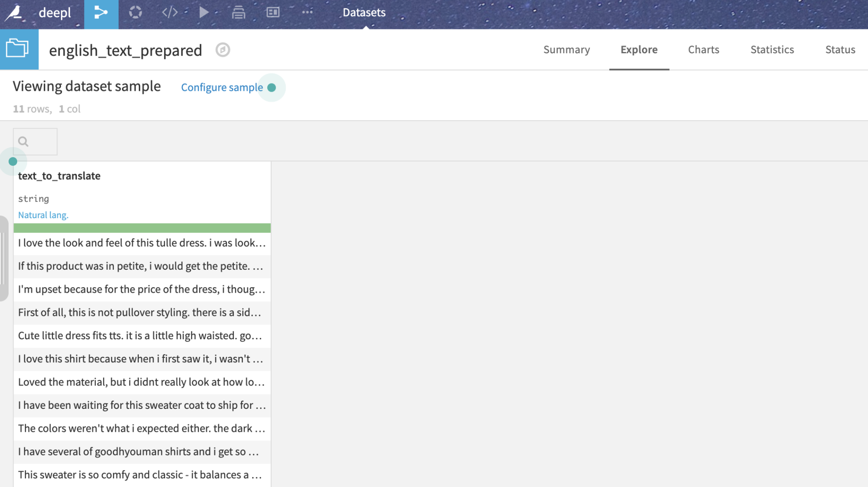Focus the column search field
868x487 pixels.
click(x=35, y=142)
